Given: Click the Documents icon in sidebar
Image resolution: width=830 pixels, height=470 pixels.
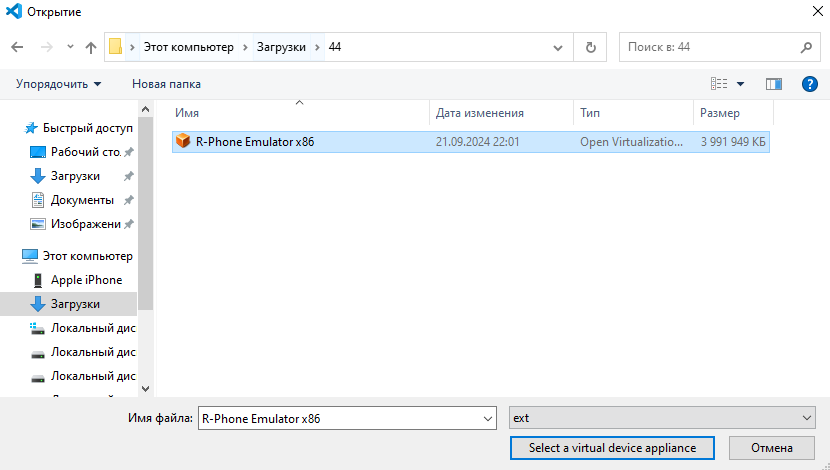Looking at the screenshot, I should (38, 200).
